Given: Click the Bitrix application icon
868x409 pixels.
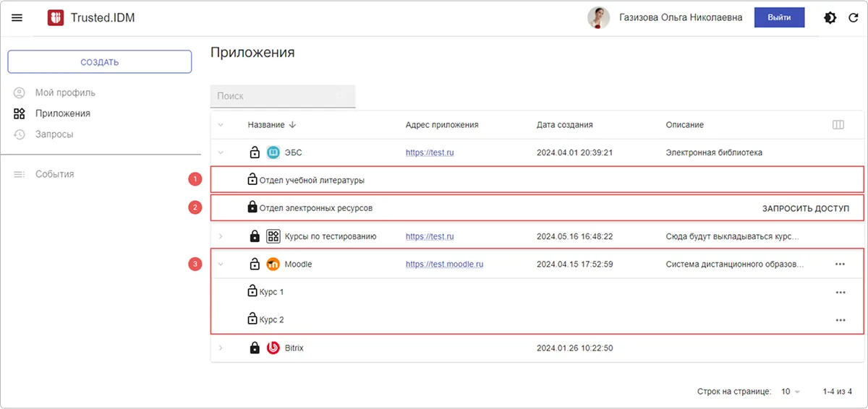Looking at the screenshot, I should point(273,348).
